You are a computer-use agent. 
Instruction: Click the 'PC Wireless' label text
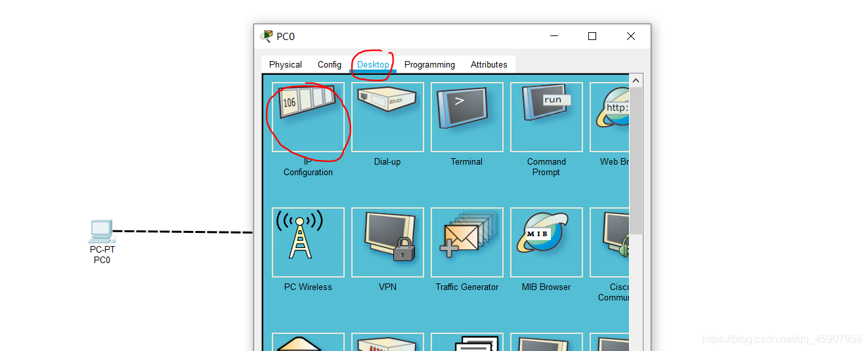pos(308,287)
